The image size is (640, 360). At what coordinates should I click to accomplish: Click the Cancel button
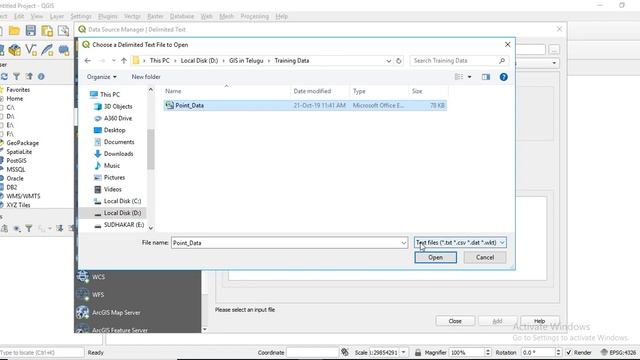pos(485,257)
